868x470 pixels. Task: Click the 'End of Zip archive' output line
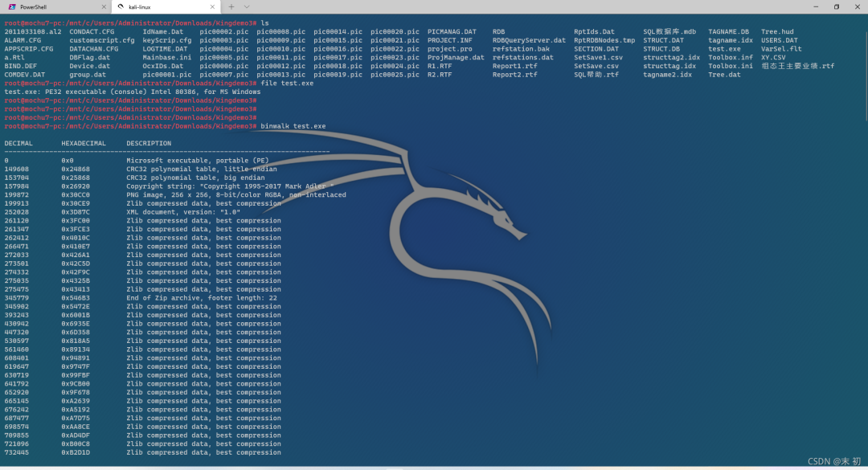pos(203,298)
